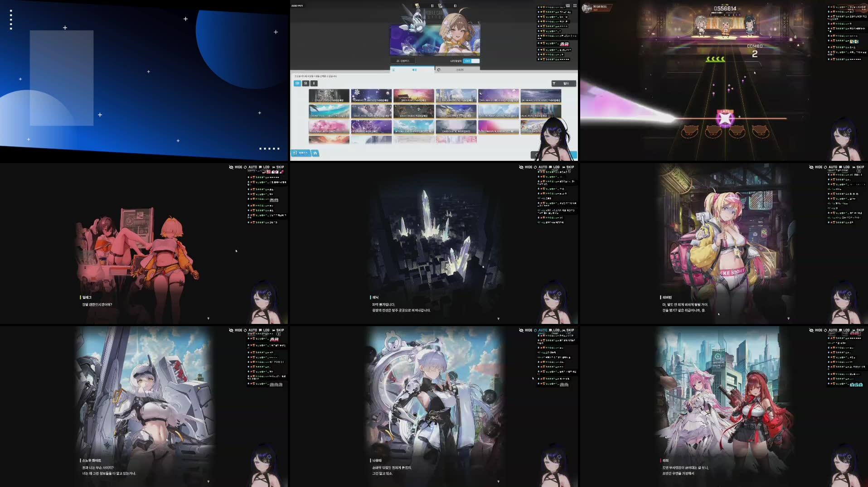
Task: Choose the [RED ASH] background thumbnail
Action: (x=413, y=96)
